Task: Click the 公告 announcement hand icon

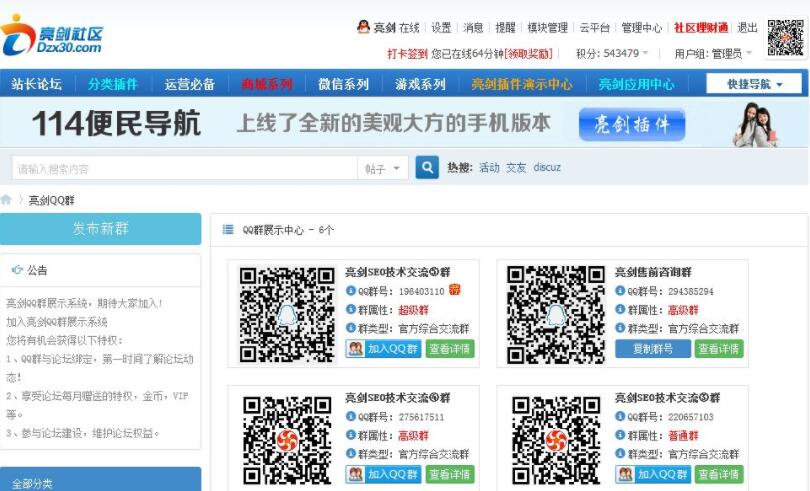Action: pyautogui.click(x=17, y=270)
